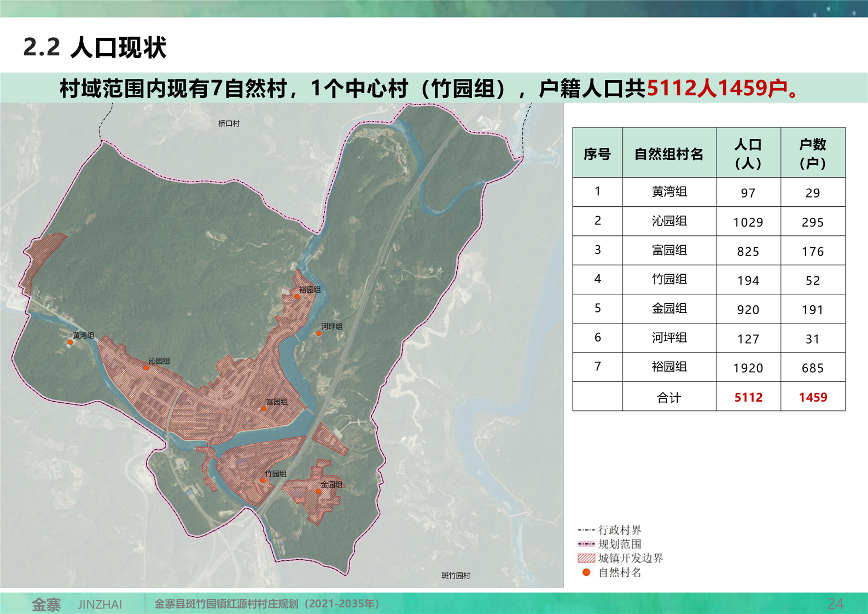Select the red 1459 total in table
868x614 pixels.
(813, 397)
